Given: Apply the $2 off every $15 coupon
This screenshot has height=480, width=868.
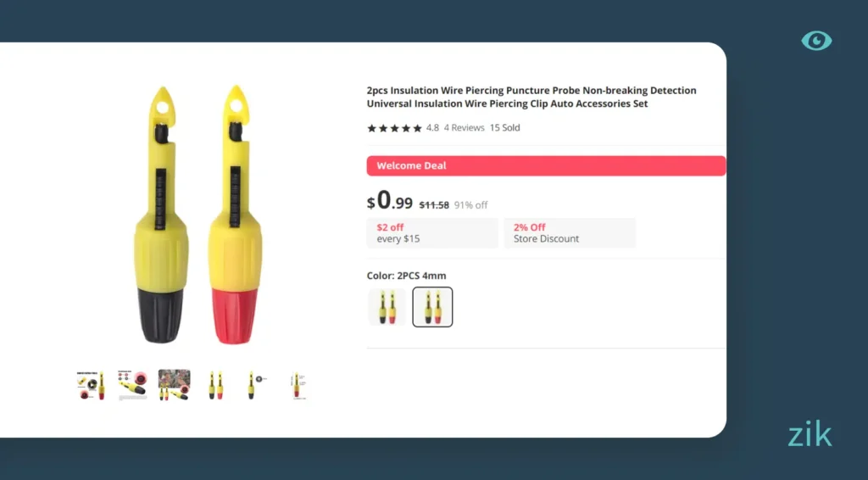Looking at the screenshot, I should click(x=432, y=233).
